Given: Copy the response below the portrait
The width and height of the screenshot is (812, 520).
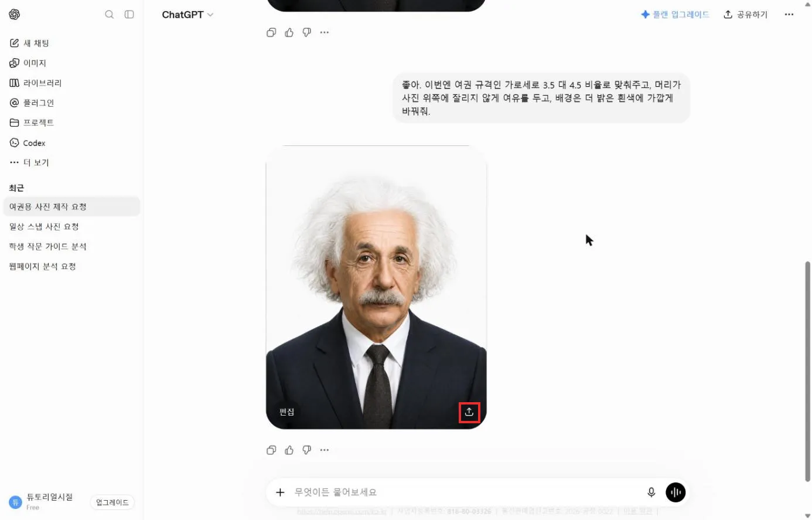Looking at the screenshot, I should 271,450.
